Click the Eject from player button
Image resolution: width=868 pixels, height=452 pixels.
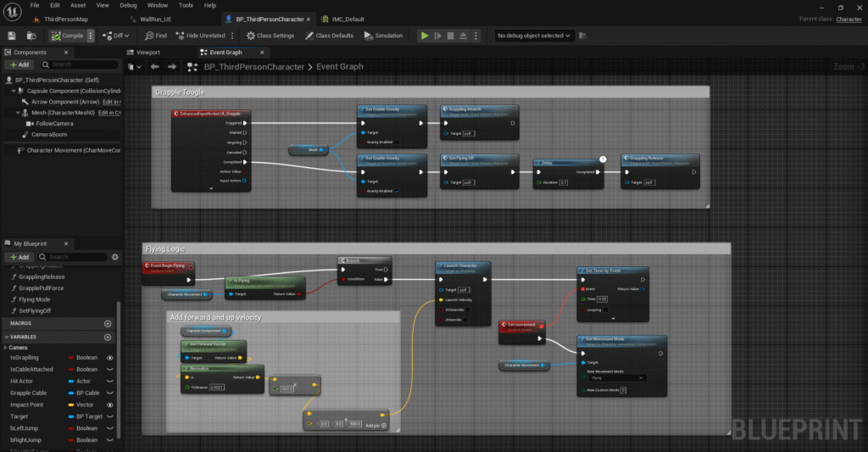(464, 36)
